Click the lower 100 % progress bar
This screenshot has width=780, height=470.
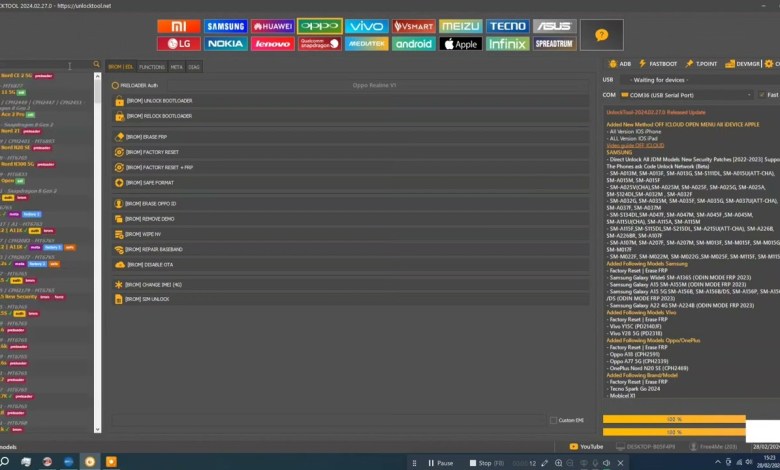pos(674,432)
